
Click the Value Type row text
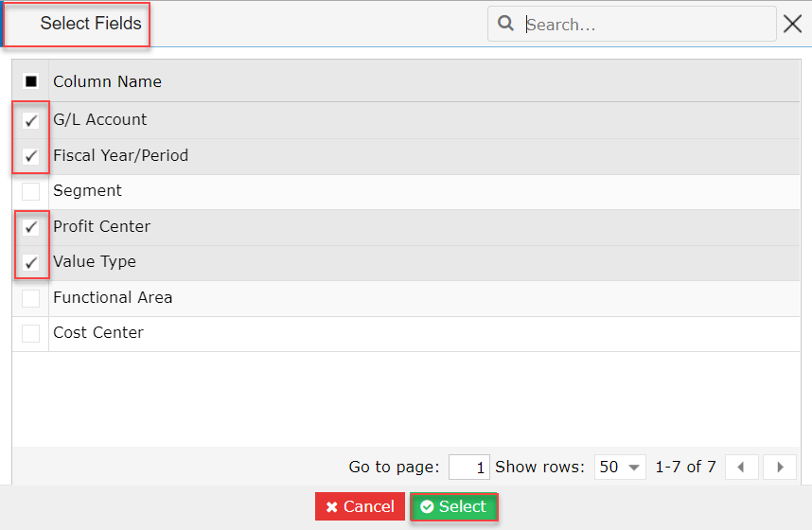click(95, 261)
